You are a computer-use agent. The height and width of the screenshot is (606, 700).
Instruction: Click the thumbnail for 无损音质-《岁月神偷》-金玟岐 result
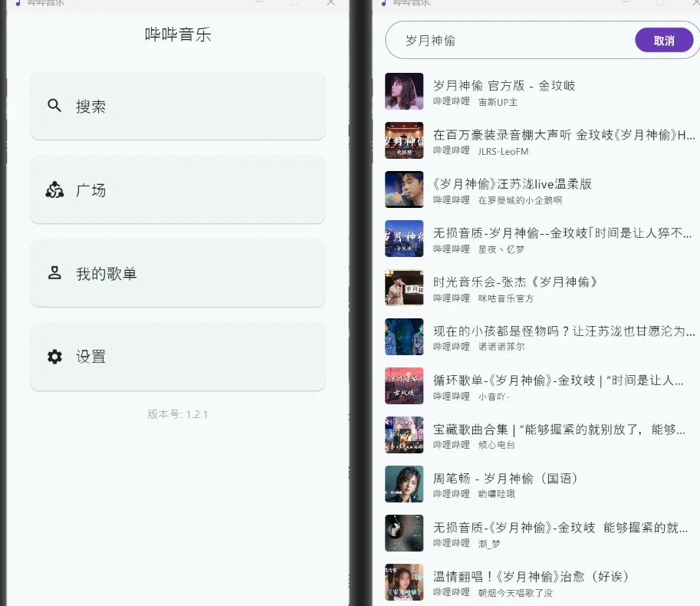tap(404, 533)
